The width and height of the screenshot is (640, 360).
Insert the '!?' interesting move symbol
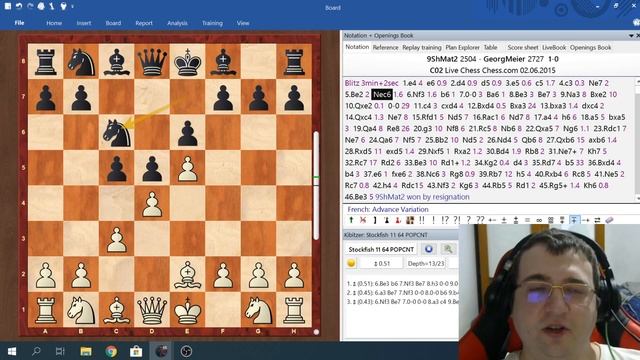coord(445,220)
